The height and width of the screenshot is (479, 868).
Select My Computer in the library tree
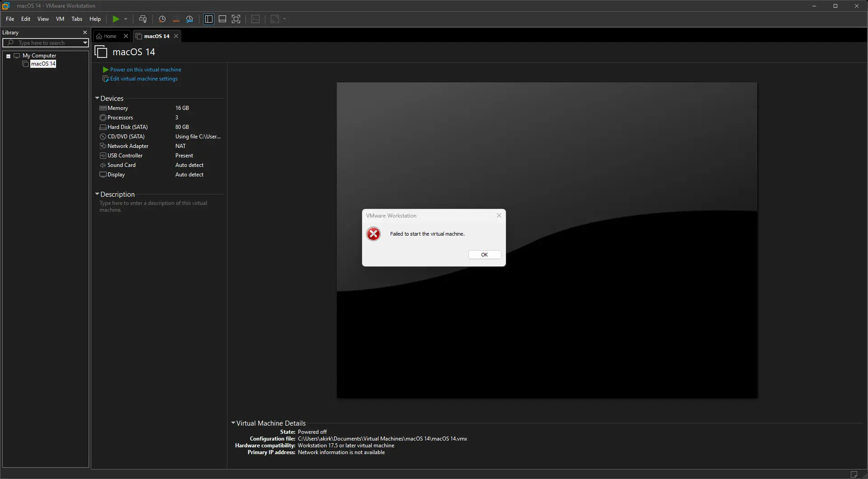point(39,56)
